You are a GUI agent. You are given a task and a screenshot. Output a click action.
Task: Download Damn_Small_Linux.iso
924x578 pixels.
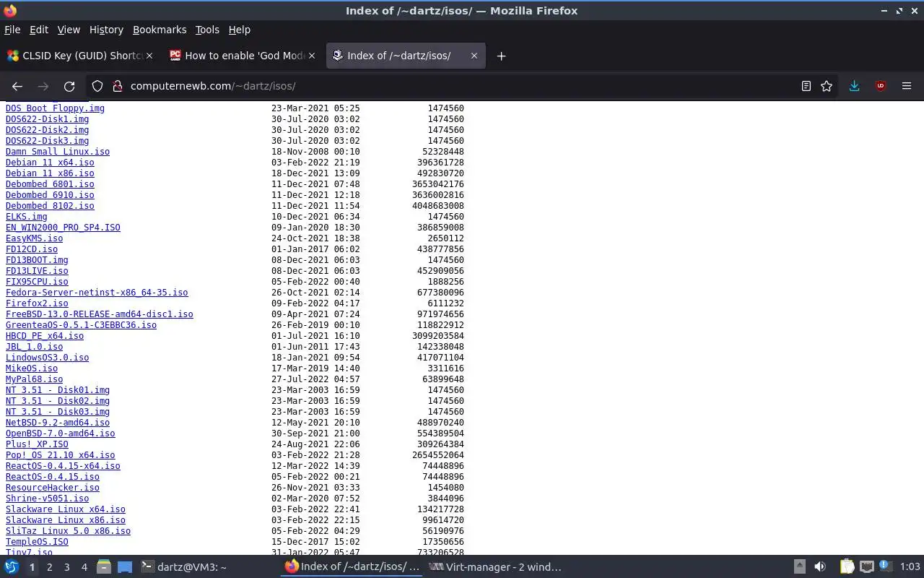click(x=58, y=152)
